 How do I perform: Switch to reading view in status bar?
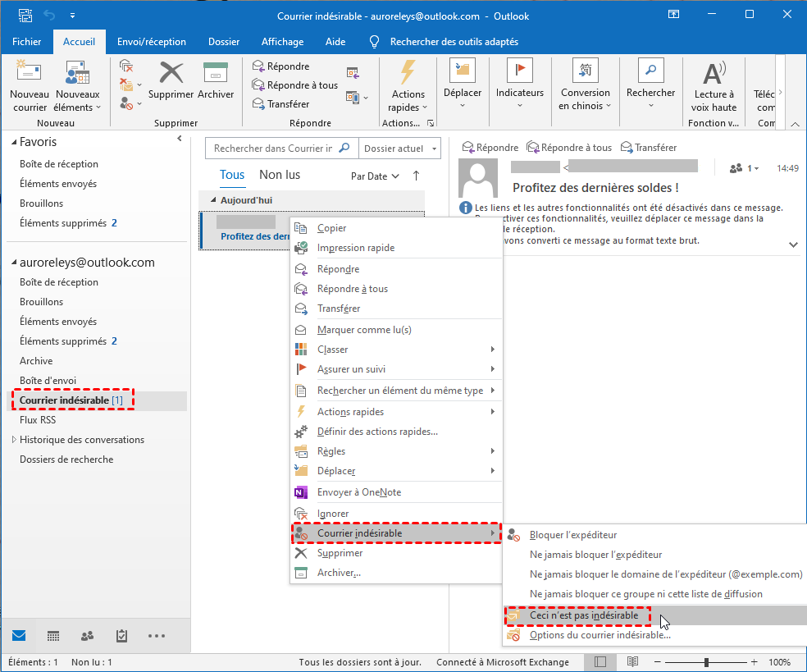[632, 662]
